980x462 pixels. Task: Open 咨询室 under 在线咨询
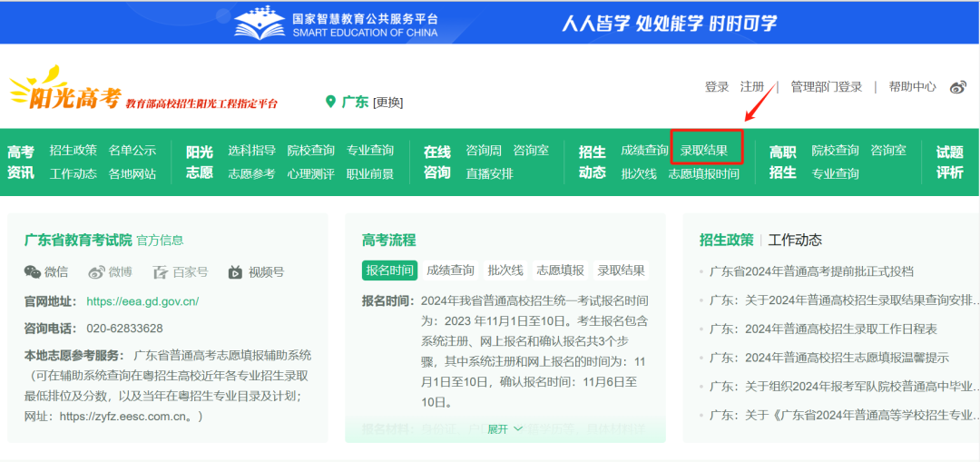[531, 150]
